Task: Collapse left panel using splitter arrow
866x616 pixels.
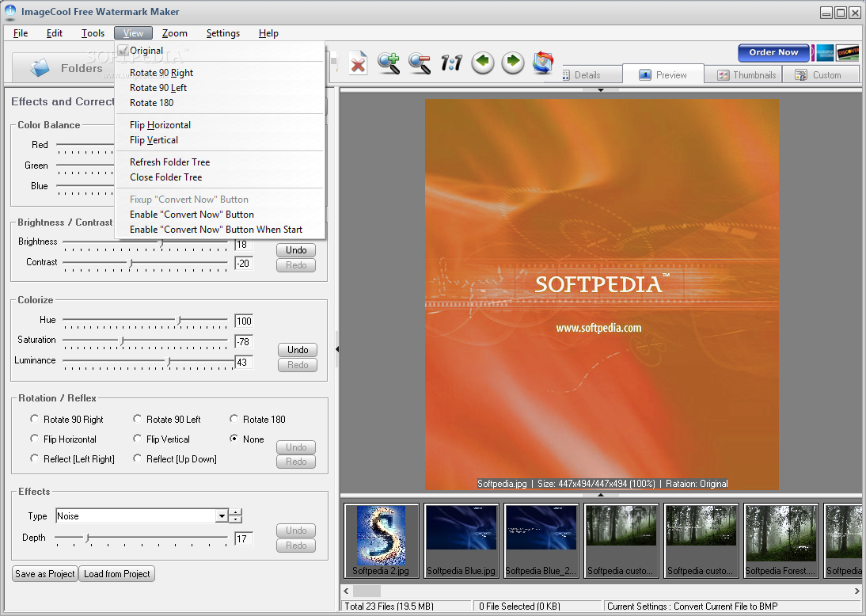Action: pyautogui.click(x=337, y=349)
